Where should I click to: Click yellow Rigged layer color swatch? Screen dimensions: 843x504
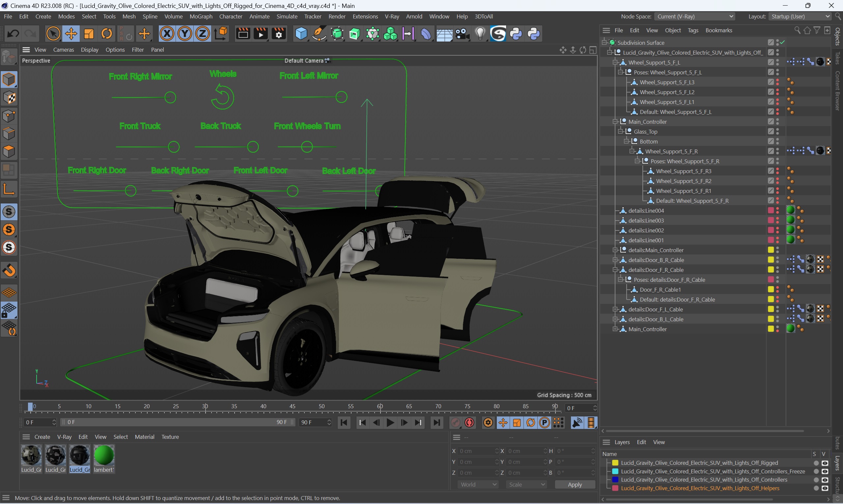[x=615, y=463]
